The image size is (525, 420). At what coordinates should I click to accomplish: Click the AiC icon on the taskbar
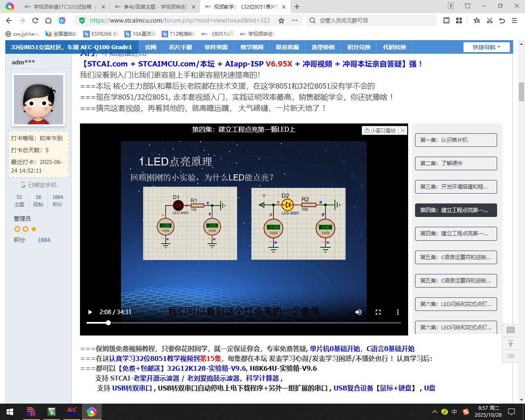[71, 411]
